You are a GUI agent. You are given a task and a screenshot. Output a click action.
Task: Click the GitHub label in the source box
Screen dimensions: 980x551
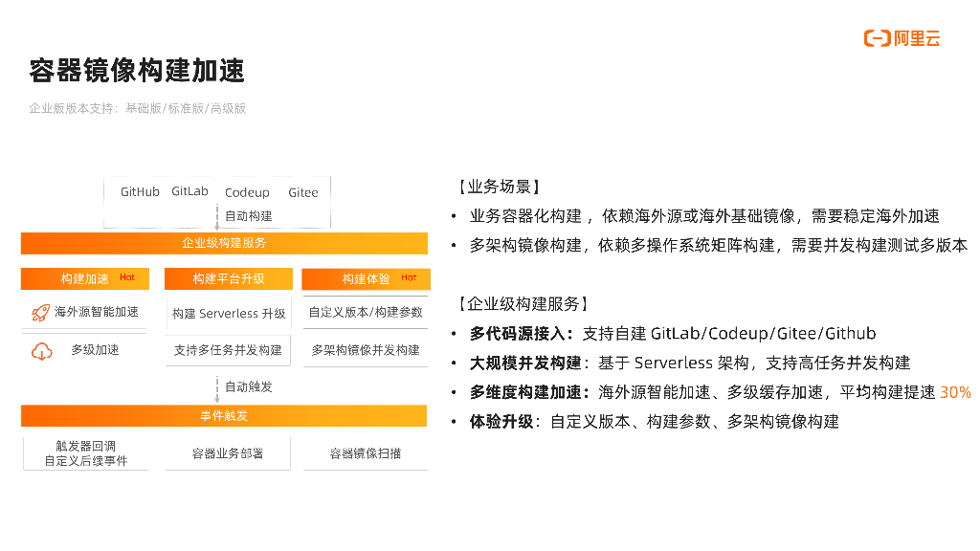point(140,191)
